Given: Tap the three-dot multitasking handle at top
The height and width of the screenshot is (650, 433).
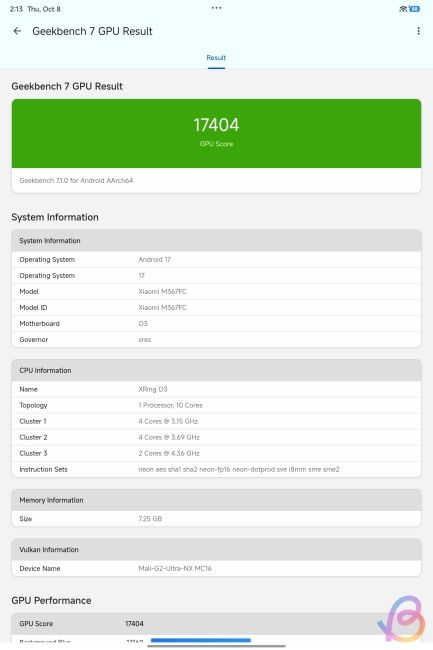Looking at the screenshot, I should tap(216, 8).
